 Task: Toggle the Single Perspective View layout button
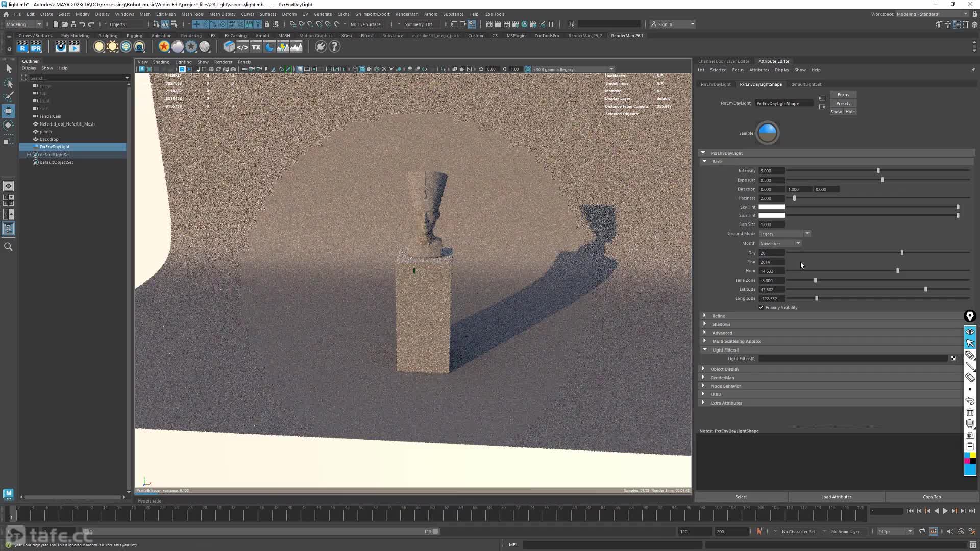point(9,186)
